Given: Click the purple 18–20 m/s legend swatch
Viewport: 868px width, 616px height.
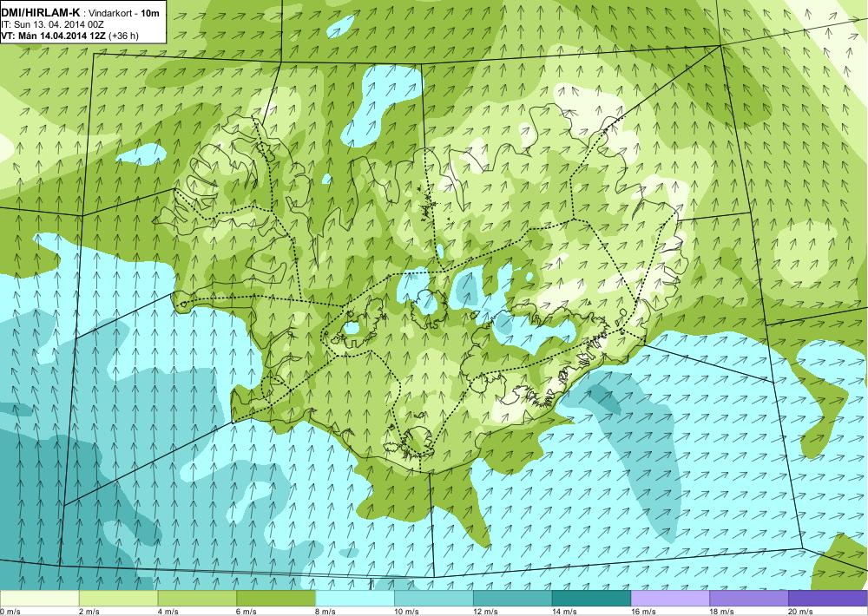Looking at the screenshot, I should [750, 599].
